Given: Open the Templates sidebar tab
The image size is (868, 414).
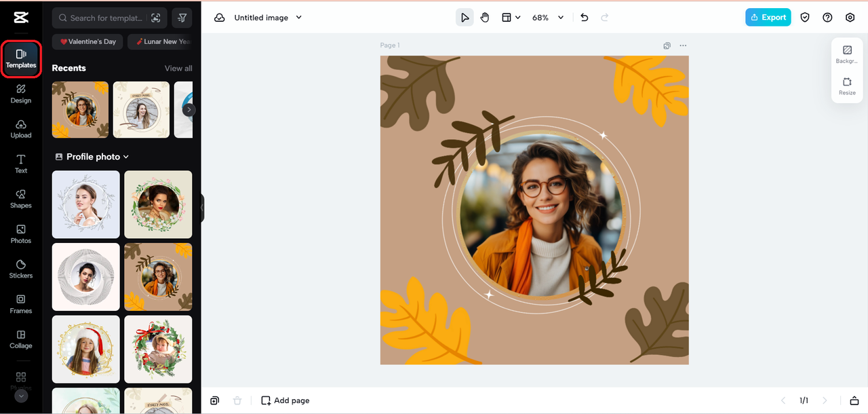Looking at the screenshot, I should click(21, 58).
